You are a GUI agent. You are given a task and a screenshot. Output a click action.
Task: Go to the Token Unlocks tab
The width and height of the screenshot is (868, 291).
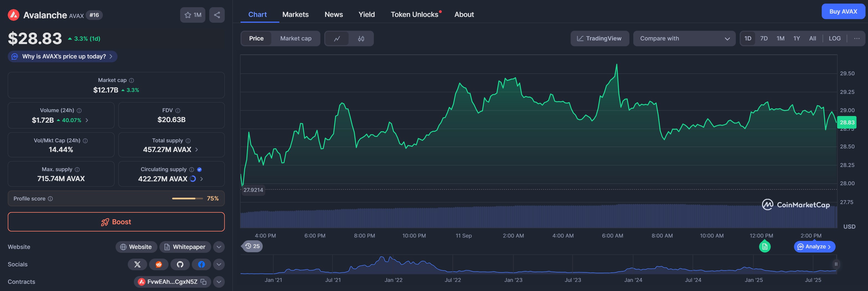click(x=414, y=14)
